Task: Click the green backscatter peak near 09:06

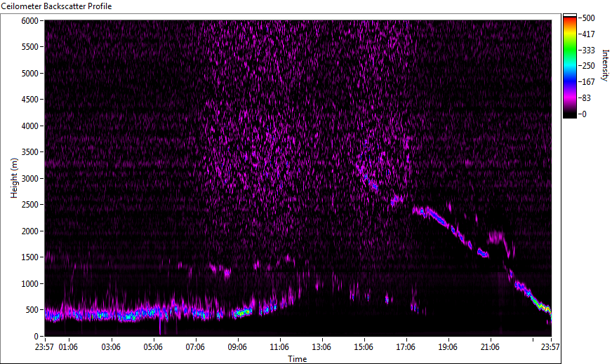Action: [x=243, y=312]
